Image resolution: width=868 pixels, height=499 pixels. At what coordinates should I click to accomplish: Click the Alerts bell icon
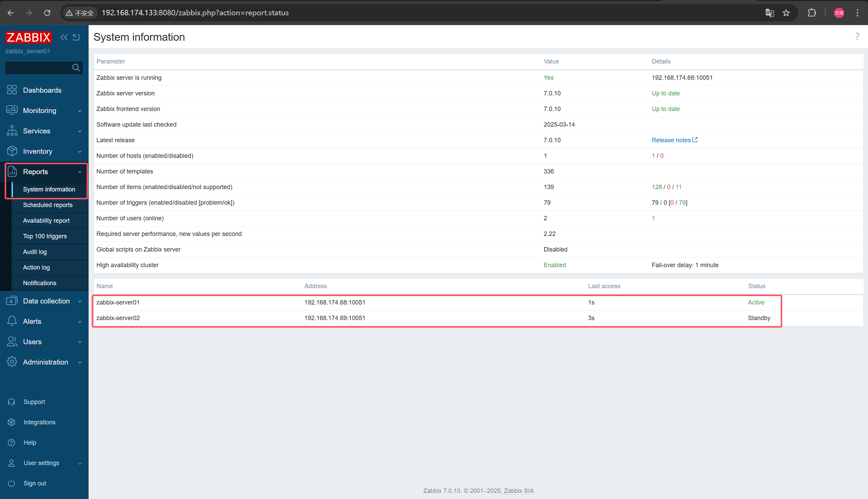[12, 321]
